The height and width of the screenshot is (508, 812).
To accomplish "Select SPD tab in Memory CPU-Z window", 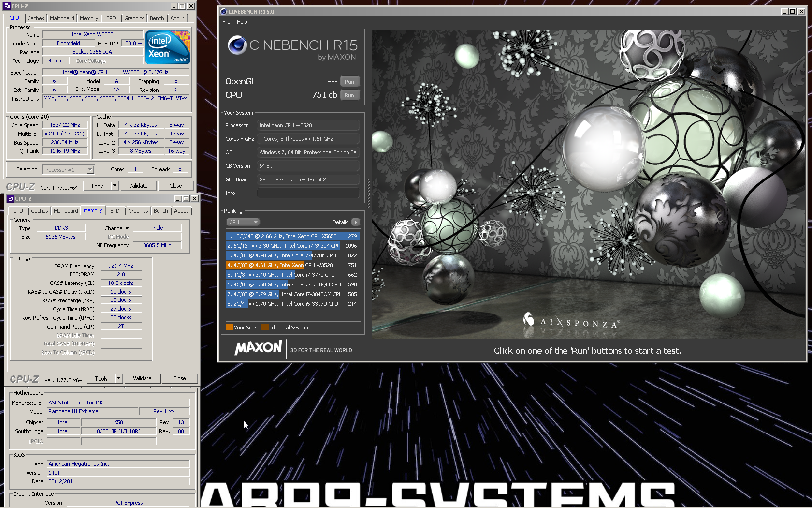I will (115, 211).
